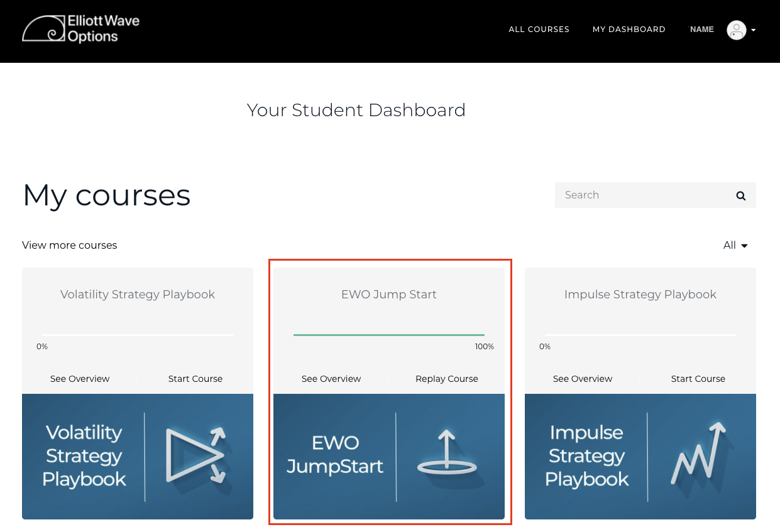The height and width of the screenshot is (532, 780).
Task: Click the Volatility Strategy Playbook progress bar
Action: (138, 335)
